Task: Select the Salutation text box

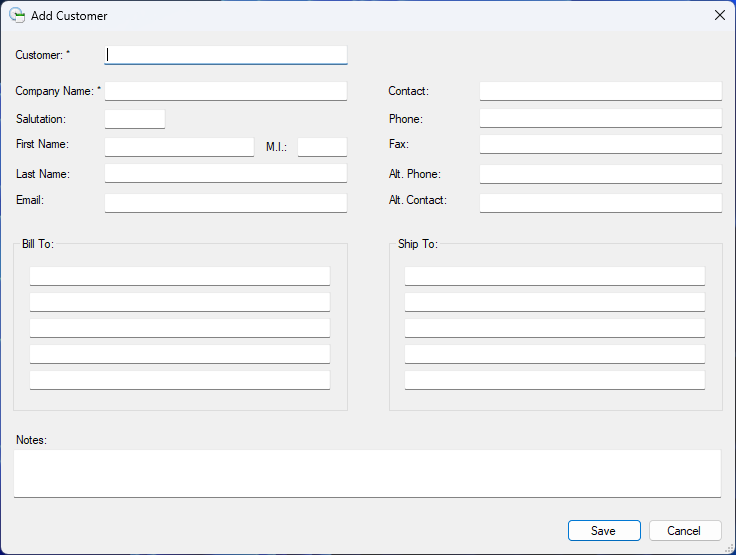Action: pos(135,119)
